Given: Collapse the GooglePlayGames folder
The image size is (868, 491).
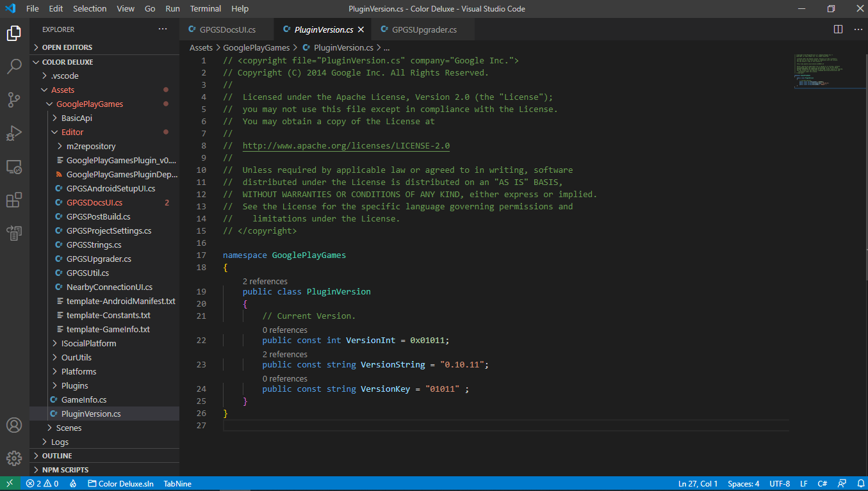Looking at the screenshot, I should coord(104,104).
